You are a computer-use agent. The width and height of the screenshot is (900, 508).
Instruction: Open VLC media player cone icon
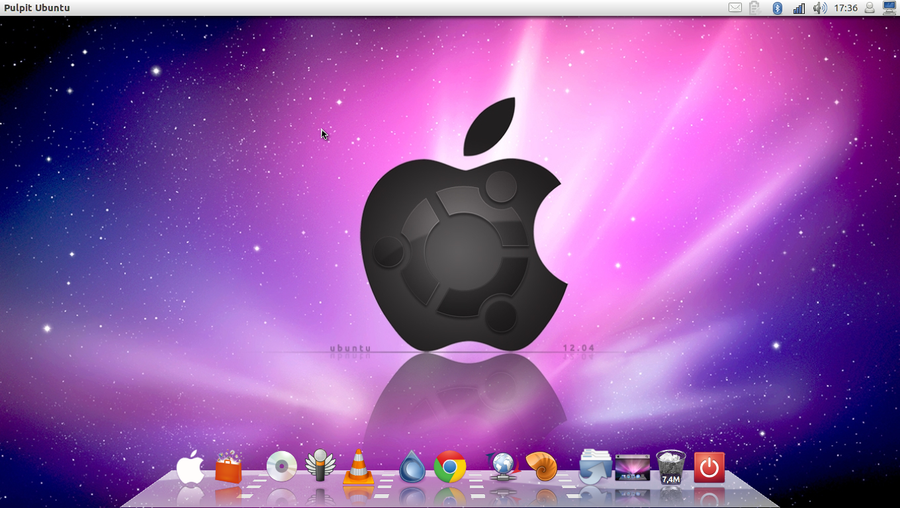point(358,467)
